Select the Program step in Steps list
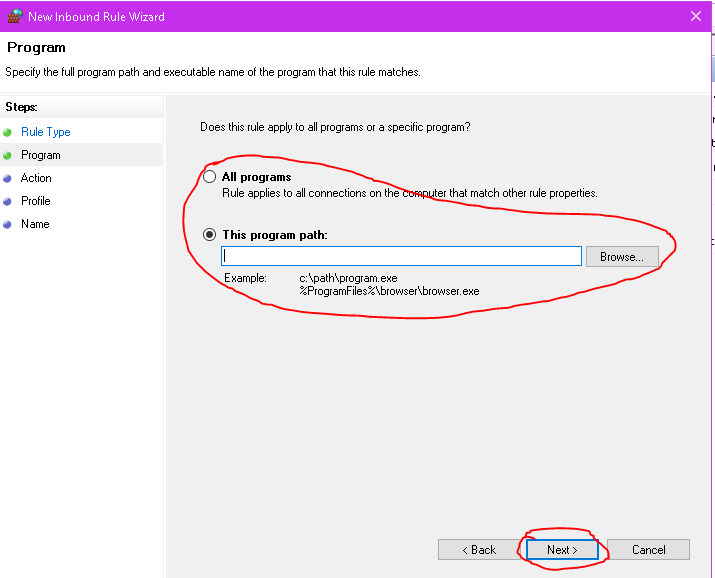Screen dimensions: 715x578 pos(41,155)
